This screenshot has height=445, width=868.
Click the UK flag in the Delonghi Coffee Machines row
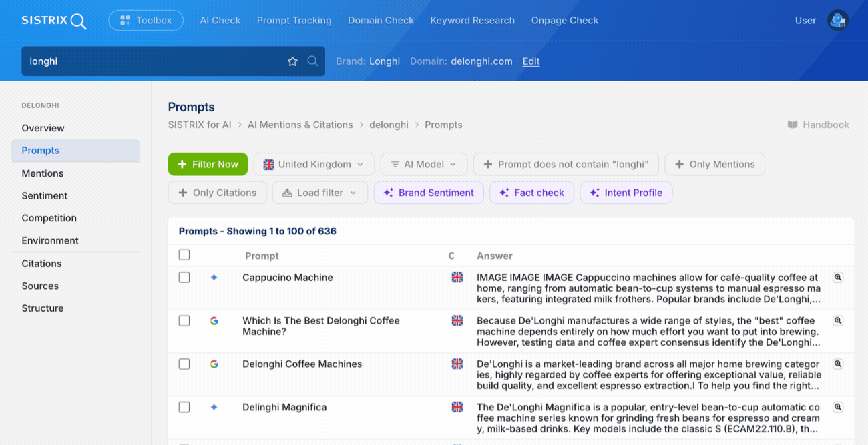pos(457,364)
